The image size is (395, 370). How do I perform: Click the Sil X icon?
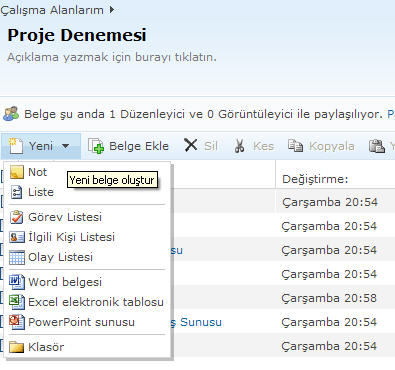point(191,145)
